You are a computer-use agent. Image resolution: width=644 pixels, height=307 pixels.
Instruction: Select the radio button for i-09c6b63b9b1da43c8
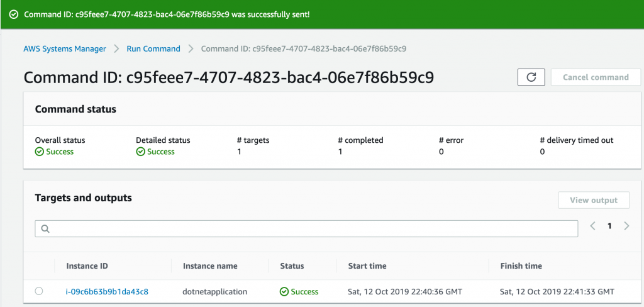click(38, 291)
